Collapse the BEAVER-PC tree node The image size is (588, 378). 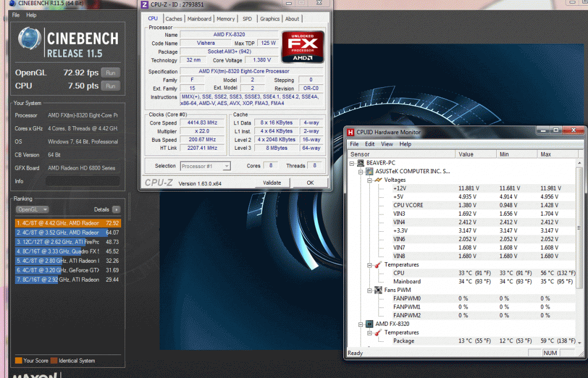pos(352,163)
